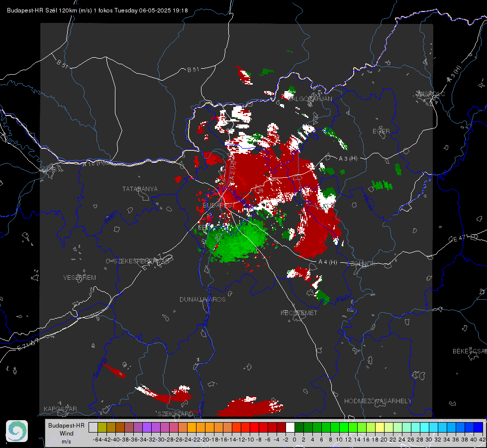Pick the dark red swatch between -4 and -2
487x448 pixels.
[282, 427]
